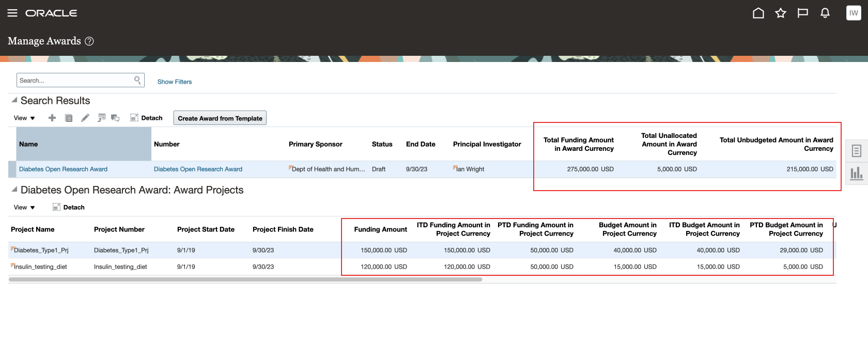Detach the Search Results table
Viewport: 868px width, 343px height.
coord(146,118)
